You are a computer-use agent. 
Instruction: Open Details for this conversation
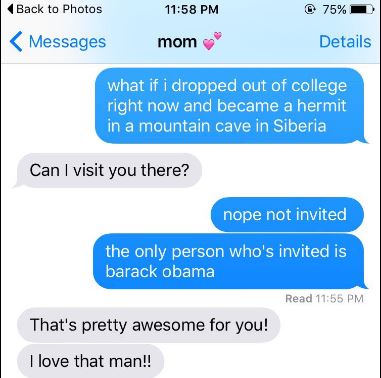[345, 42]
